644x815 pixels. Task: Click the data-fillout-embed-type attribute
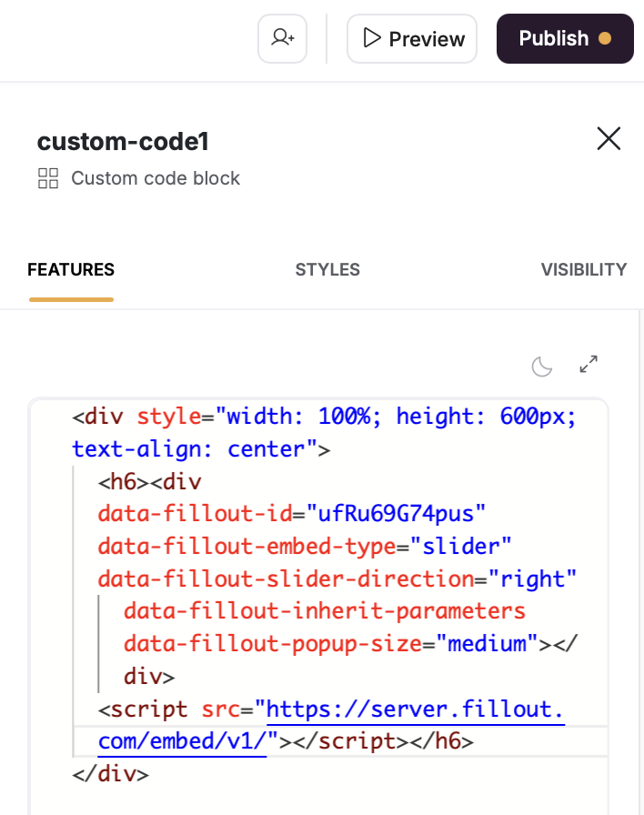click(x=247, y=547)
